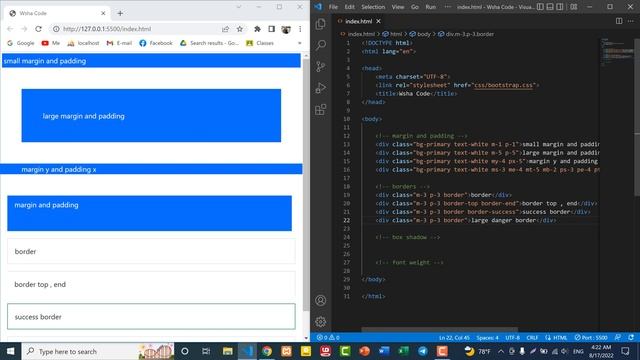The height and width of the screenshot is (360, 640).
Task: Open Chrome profile avatar
Action: (x=286, y=29)
